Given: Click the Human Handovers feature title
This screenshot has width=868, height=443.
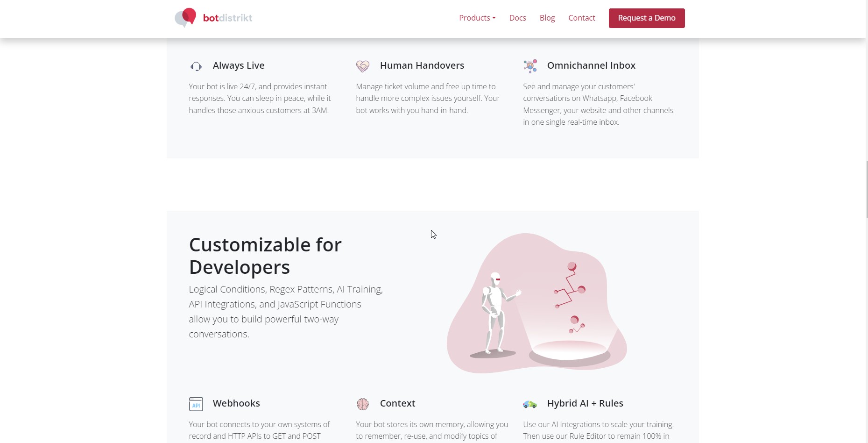Looking at the screenshot, I should (x=422, y=65).
